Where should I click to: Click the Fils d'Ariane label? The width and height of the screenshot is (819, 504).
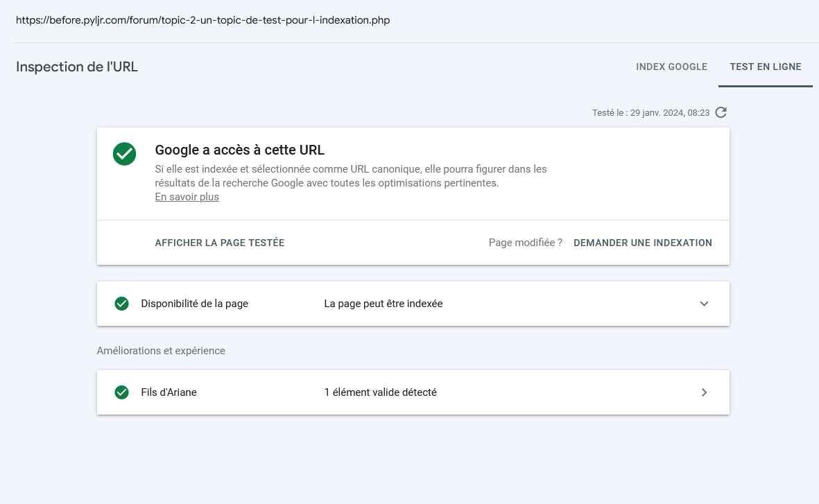(x=169, y=392)
